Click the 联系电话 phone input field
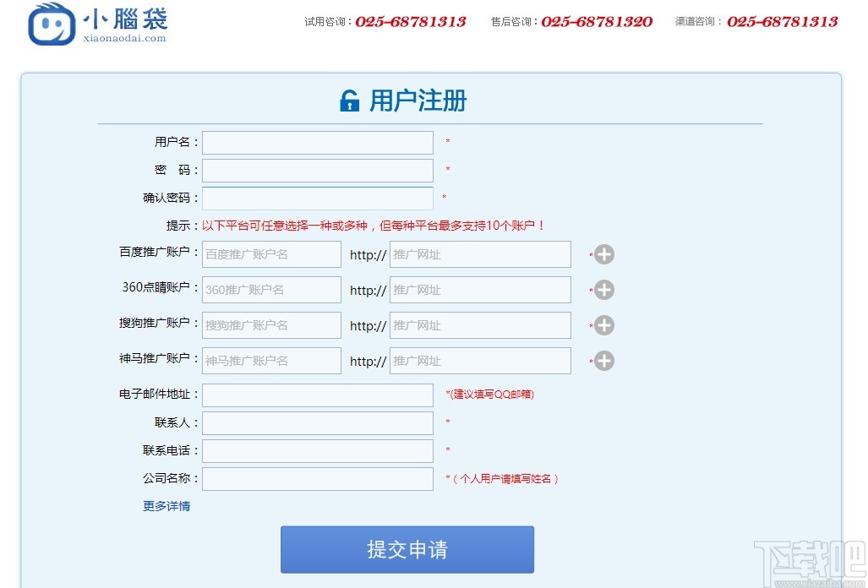The image size is (868, 588). pyautogui.click(x=317, y=450)
